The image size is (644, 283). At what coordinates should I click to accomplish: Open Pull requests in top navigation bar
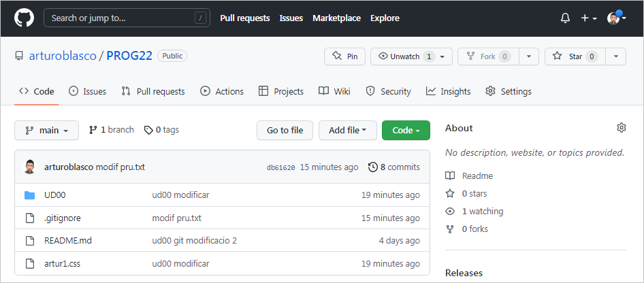pos(245,18)
